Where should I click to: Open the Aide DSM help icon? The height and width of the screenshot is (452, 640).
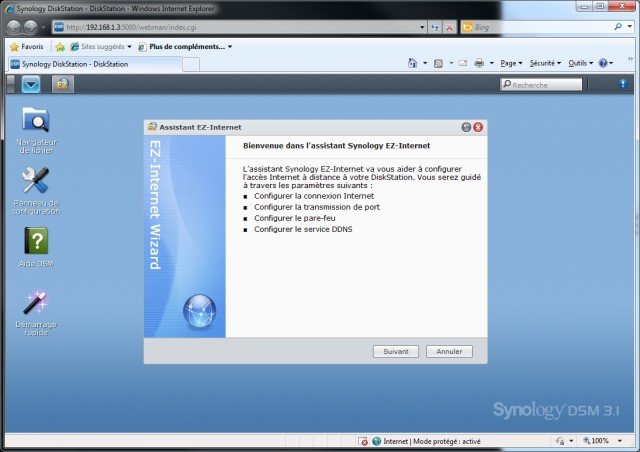tap(36, 247)
